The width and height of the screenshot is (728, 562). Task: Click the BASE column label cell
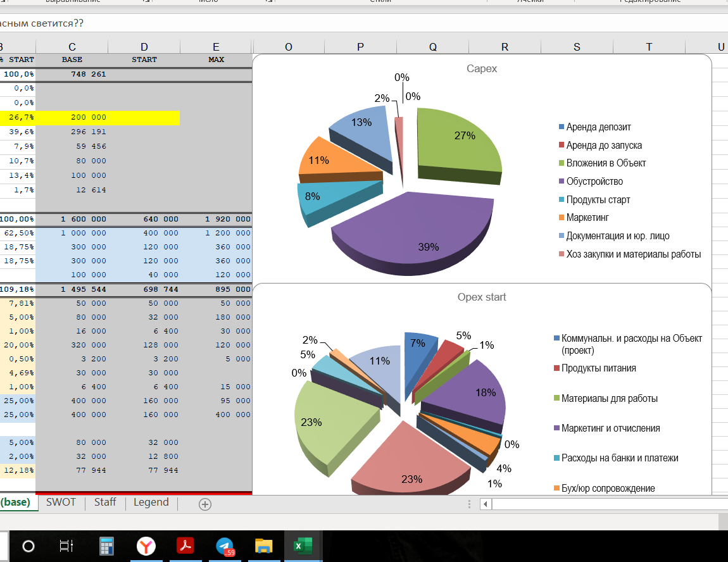click(x=72, y=59)
